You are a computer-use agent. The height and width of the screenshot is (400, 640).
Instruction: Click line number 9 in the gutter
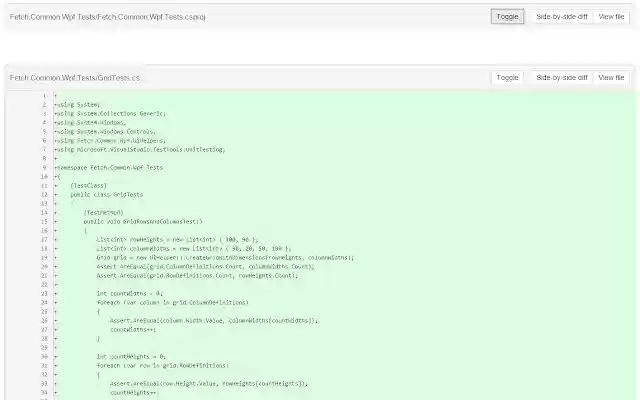point(44,168)
